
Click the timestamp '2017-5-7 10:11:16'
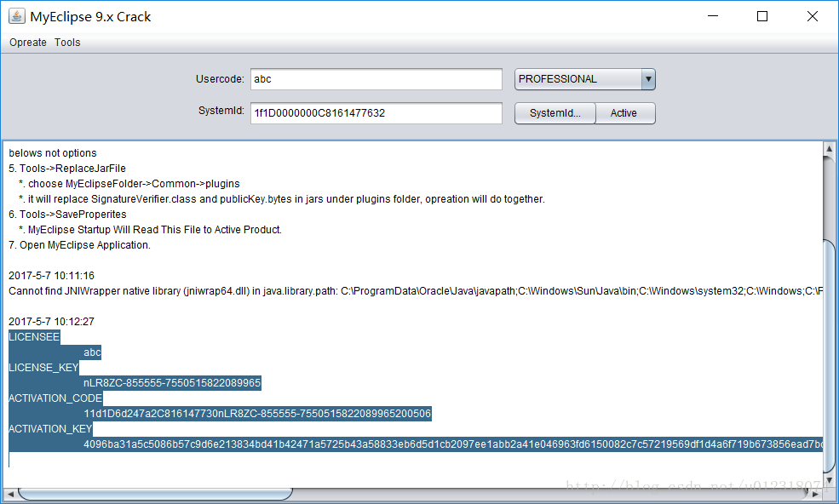click(51, 276)
